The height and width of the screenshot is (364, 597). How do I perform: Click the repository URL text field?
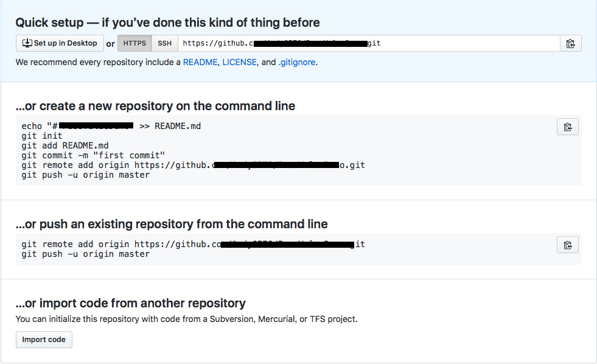pyautogui.click(x=368, y=43)
